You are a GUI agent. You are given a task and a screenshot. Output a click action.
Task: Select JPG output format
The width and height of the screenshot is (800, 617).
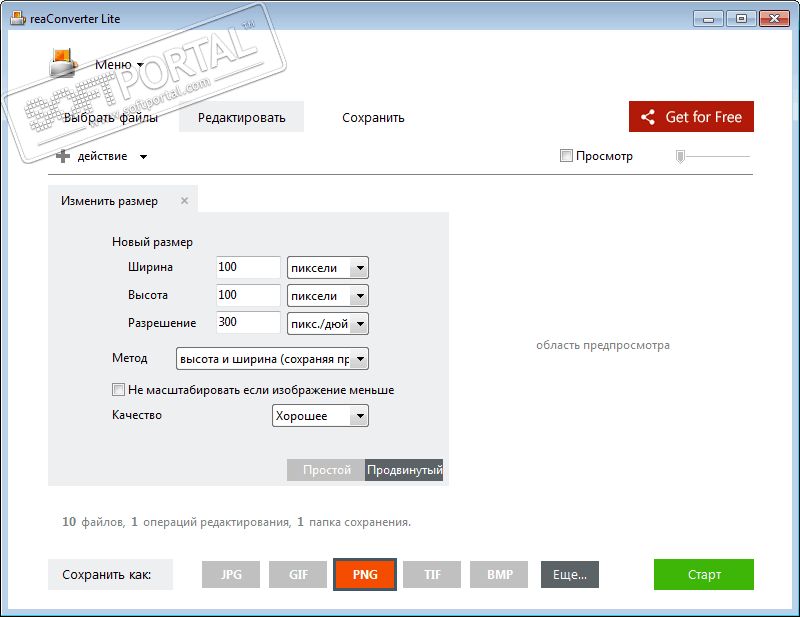(x=231, y=575)
